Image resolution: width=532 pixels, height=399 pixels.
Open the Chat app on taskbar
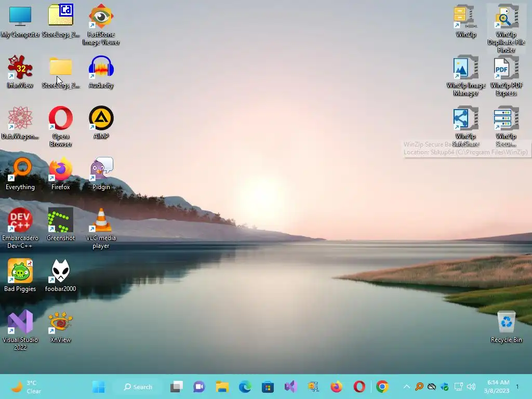pyautogui.click(x=199, y=387)
